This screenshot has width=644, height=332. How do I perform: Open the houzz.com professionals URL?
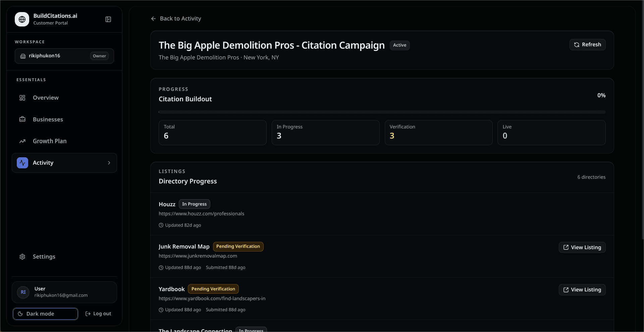(201, 214)
